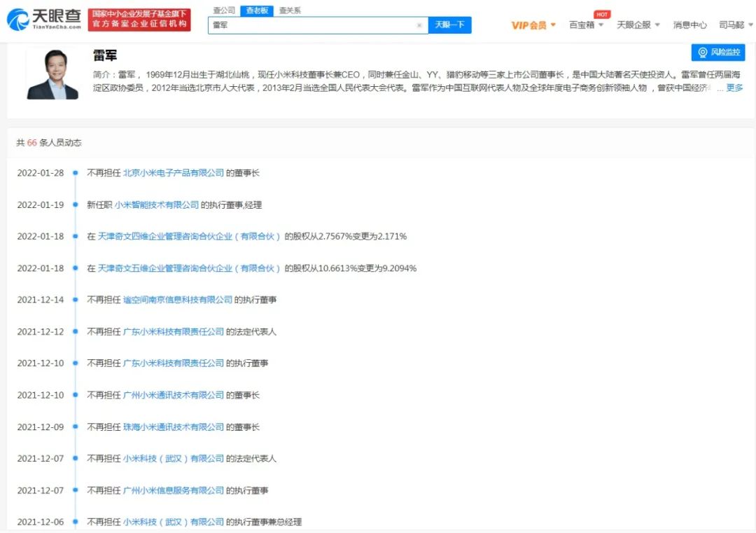Click text 的股权从2.7567%变更为2.171%

tap(346, 236)
